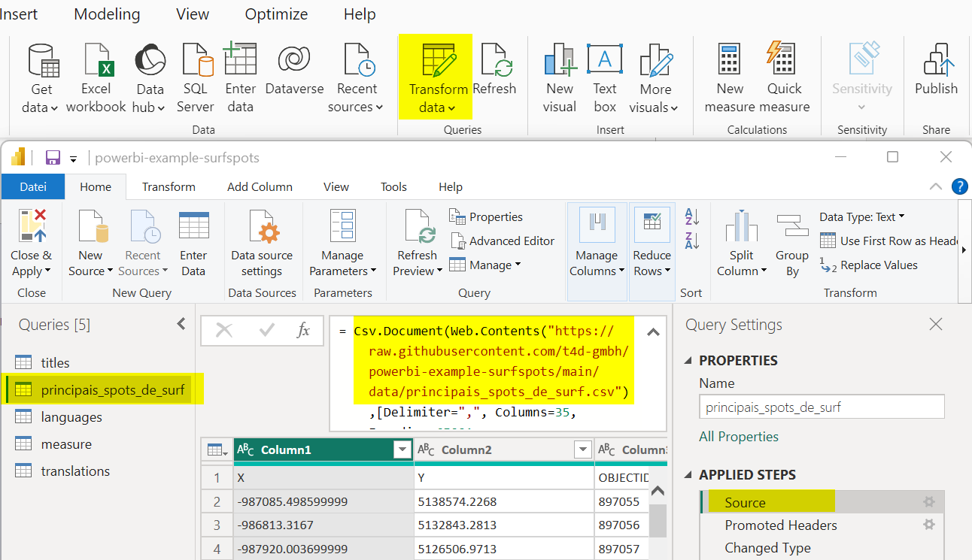Open More visuals gallery
The height and width of the screenshot is (560, 972).
pos(654,79)
